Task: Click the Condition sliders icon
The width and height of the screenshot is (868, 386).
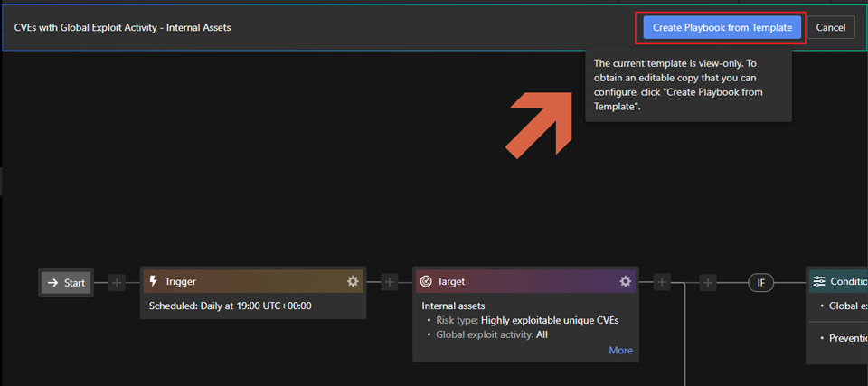Action: point(818,281)
